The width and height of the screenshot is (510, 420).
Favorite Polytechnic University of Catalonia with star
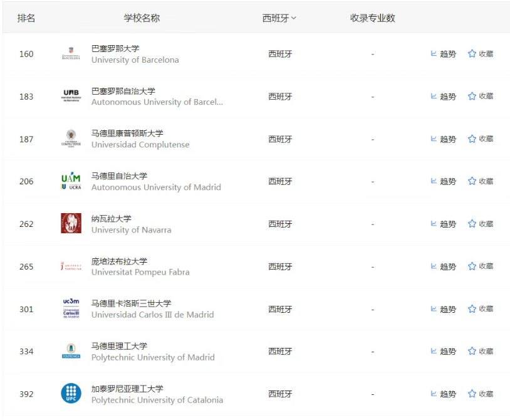tap(481, 394)
